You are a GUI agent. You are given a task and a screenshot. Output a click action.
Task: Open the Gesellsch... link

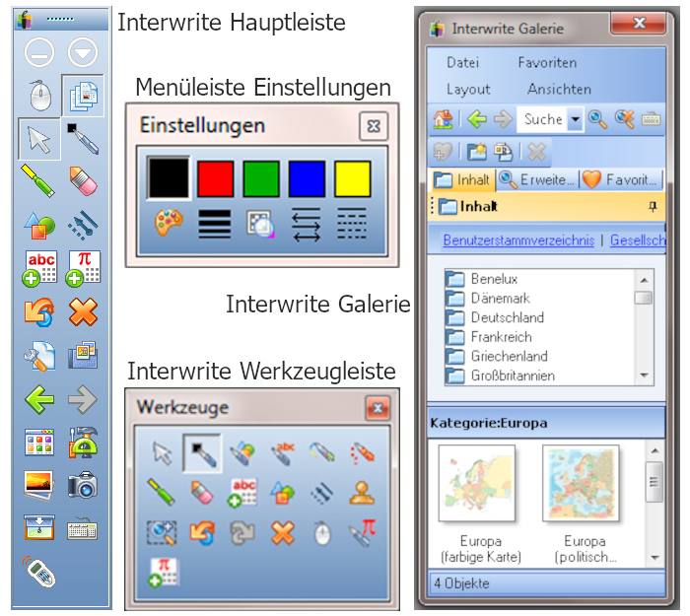point(638,240)
